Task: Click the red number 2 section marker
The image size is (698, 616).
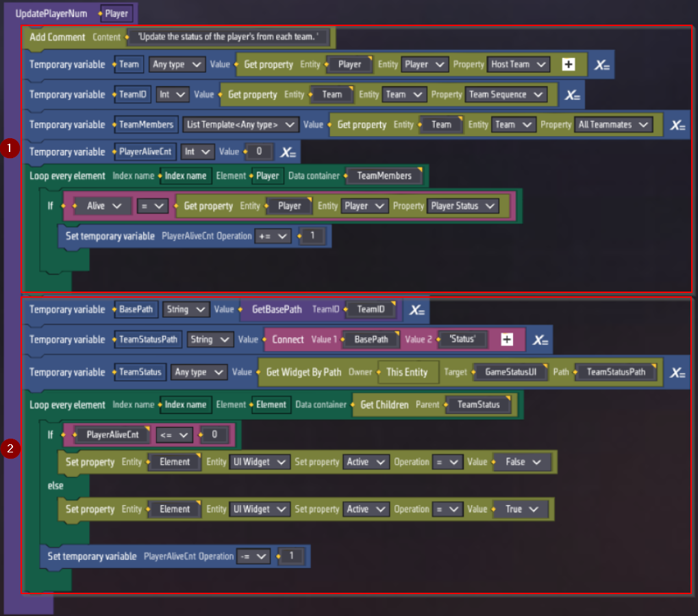Action: pos(10,448)
